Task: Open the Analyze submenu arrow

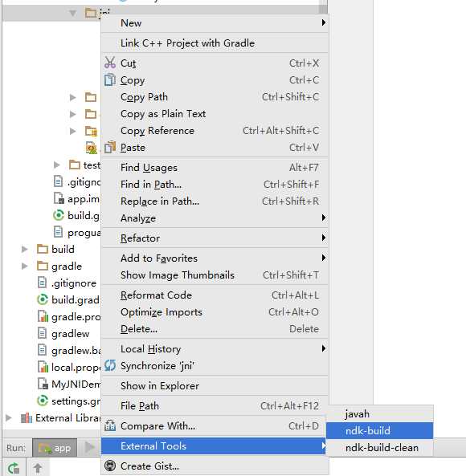Action: (324, 218)
